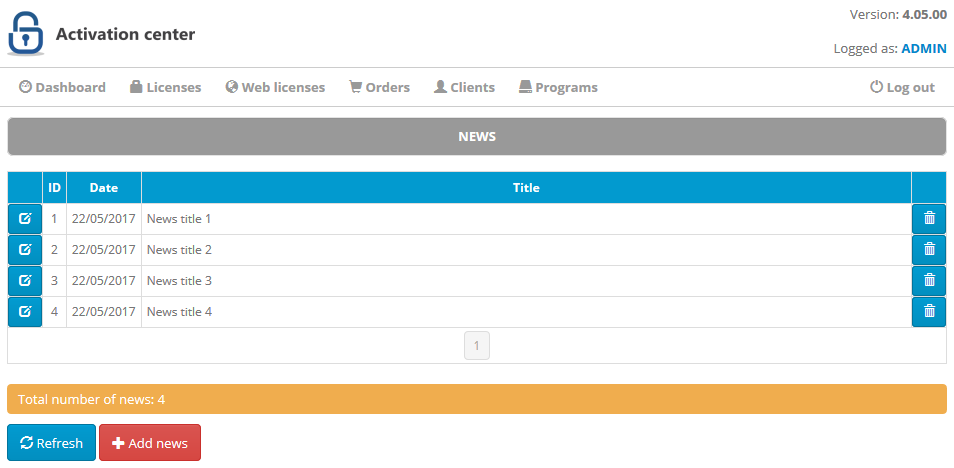Screen dimensions: 954x468
Task: Click the version number 4.05.00
Action: point(924,15)
